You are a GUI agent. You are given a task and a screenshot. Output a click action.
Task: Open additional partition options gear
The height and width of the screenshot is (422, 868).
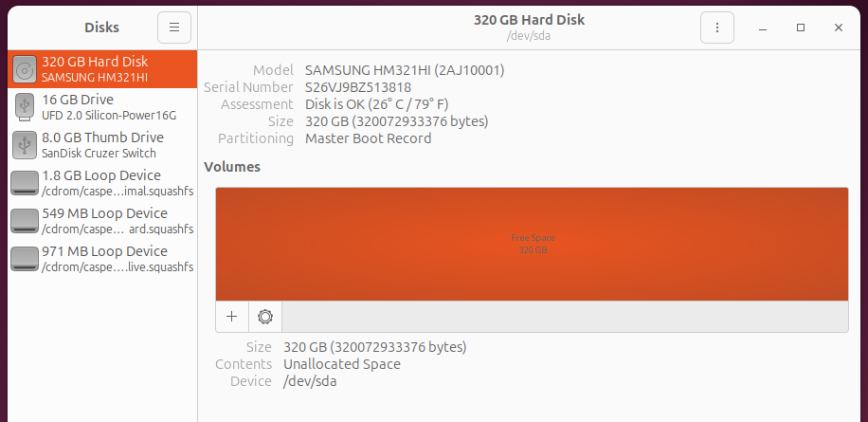click(265, 317)
